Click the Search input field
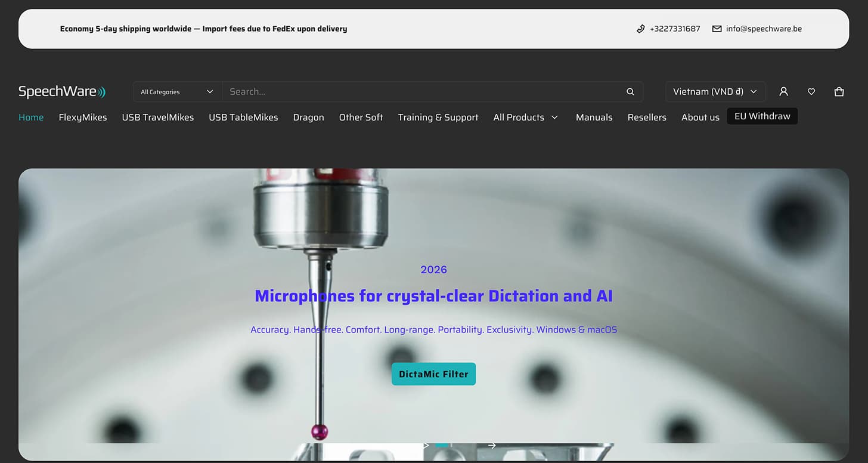 (x=423, y=92)
